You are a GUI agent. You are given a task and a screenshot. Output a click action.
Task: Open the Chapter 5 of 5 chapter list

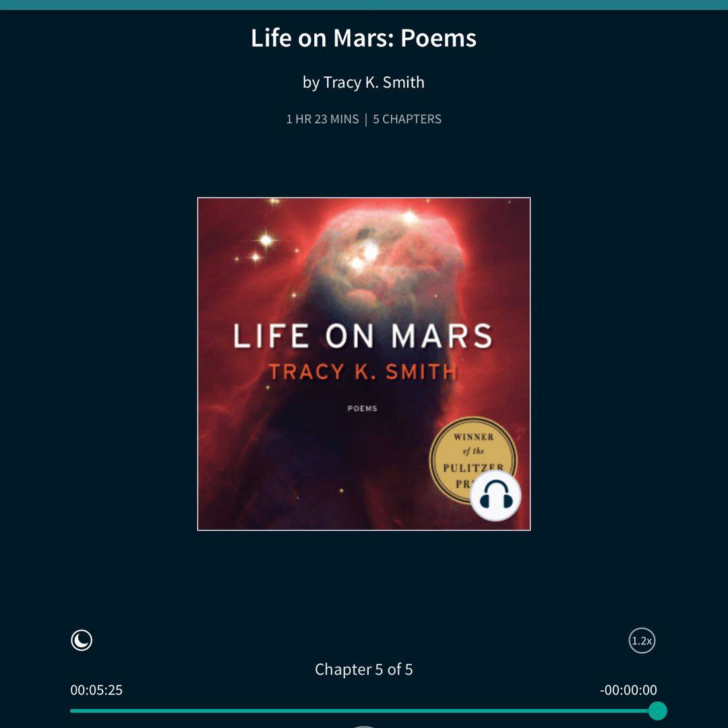tap(363, 669)
